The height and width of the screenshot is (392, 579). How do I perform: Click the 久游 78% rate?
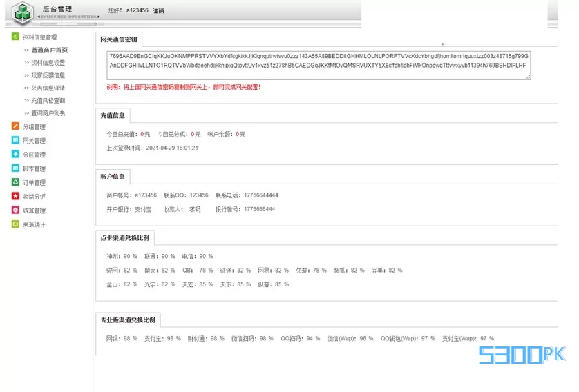(312, 271)
